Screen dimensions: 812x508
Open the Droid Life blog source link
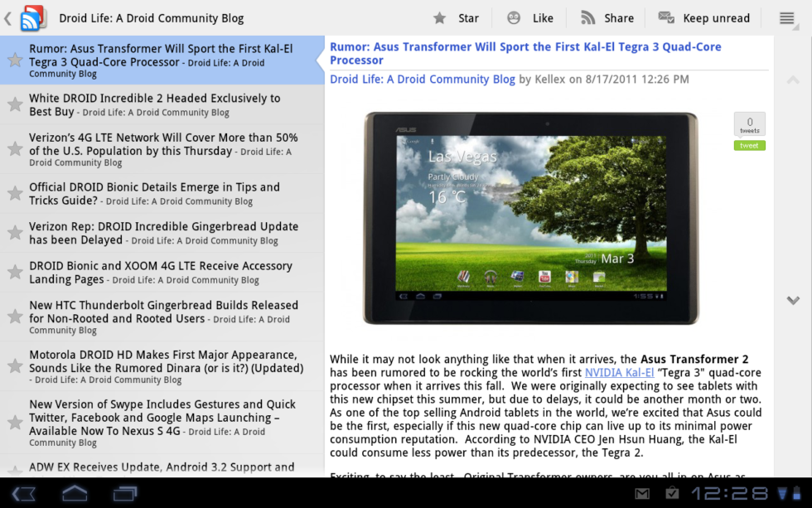423,80
